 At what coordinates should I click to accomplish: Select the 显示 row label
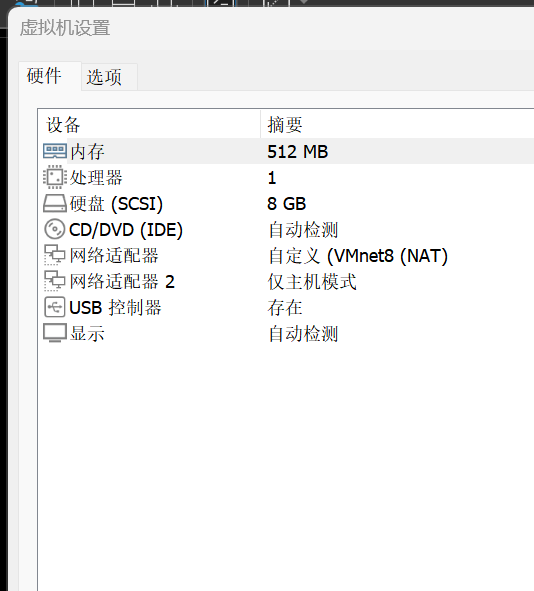(87, 334)
